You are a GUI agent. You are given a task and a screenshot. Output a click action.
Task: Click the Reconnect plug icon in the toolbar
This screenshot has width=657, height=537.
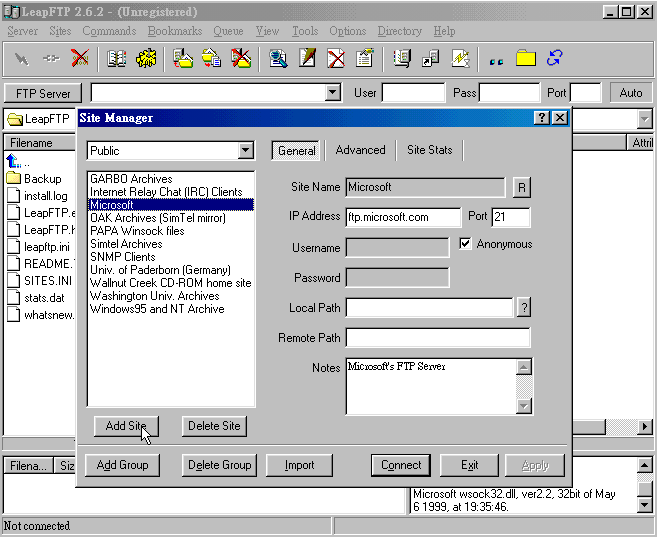(51, 59)
